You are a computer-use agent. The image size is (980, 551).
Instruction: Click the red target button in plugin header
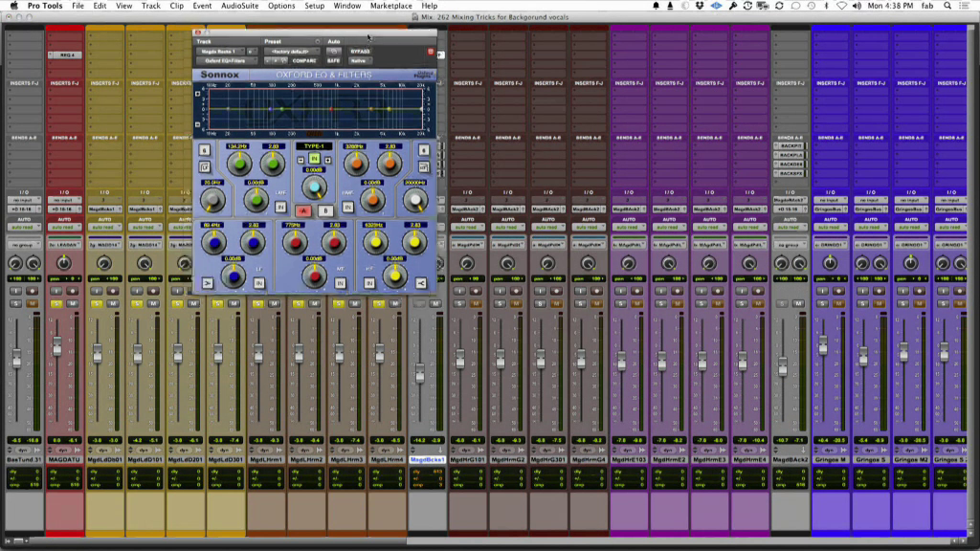point(431,52)
